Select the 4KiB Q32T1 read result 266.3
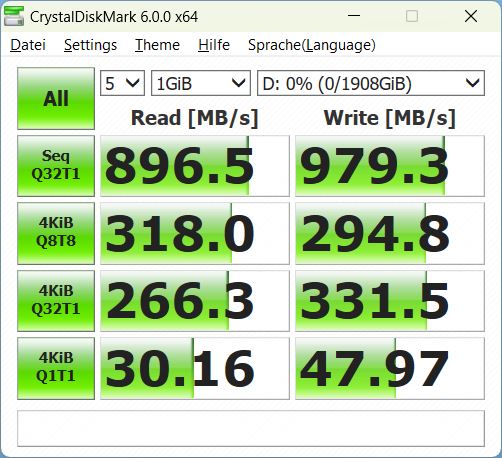 point(195,301)
